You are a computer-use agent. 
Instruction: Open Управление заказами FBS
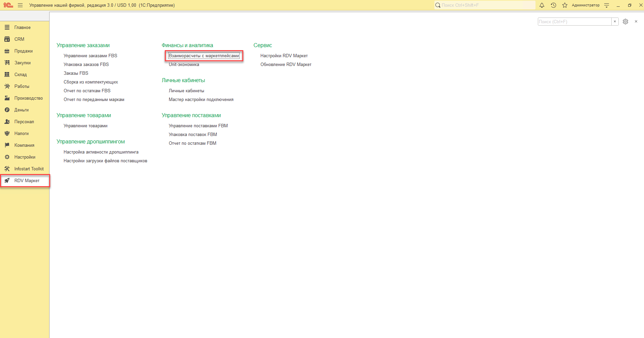point(90,56)
